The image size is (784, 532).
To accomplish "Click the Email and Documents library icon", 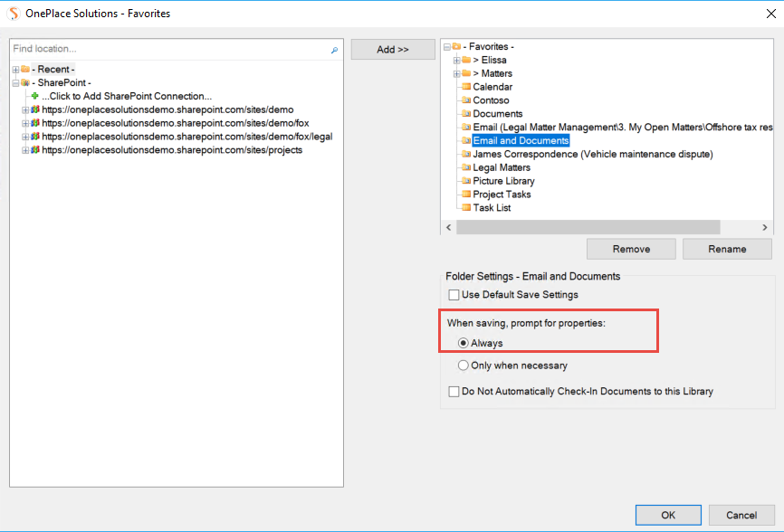I will coord(466,141).
